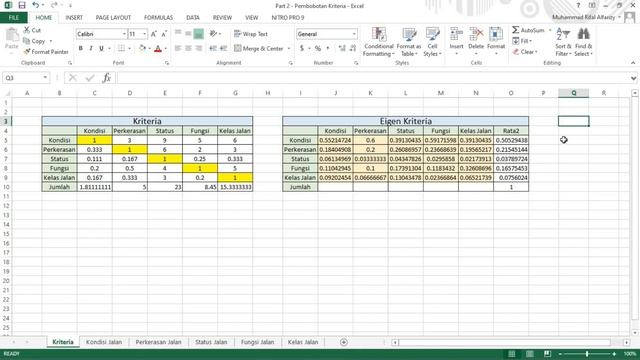Open the General number format dropdown
This screenshot has width=640, height=360.
tap(354, 34)
